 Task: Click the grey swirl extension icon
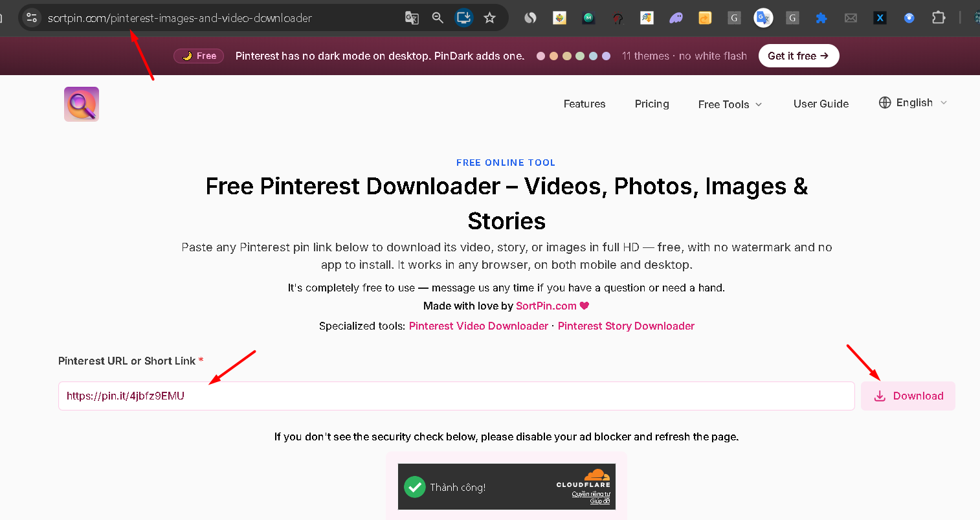(530, 18)
